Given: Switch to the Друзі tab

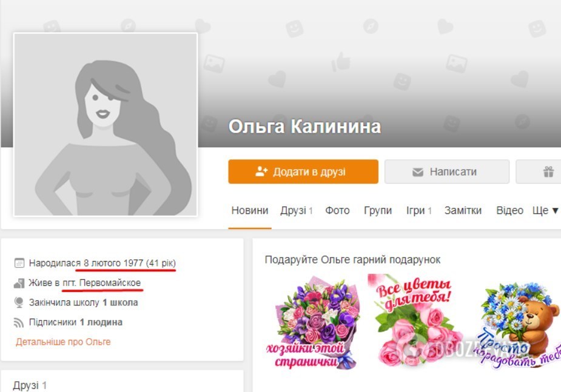Looking at the screenshot, I should (x=297, y=210).
